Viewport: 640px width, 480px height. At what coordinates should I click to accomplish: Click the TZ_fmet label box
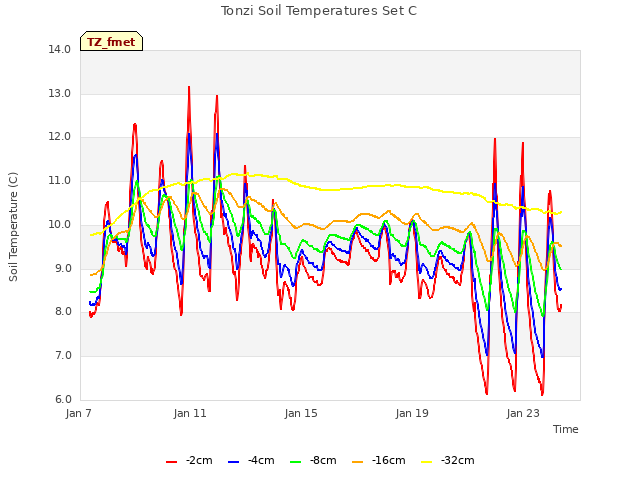(x=111, y=41)
